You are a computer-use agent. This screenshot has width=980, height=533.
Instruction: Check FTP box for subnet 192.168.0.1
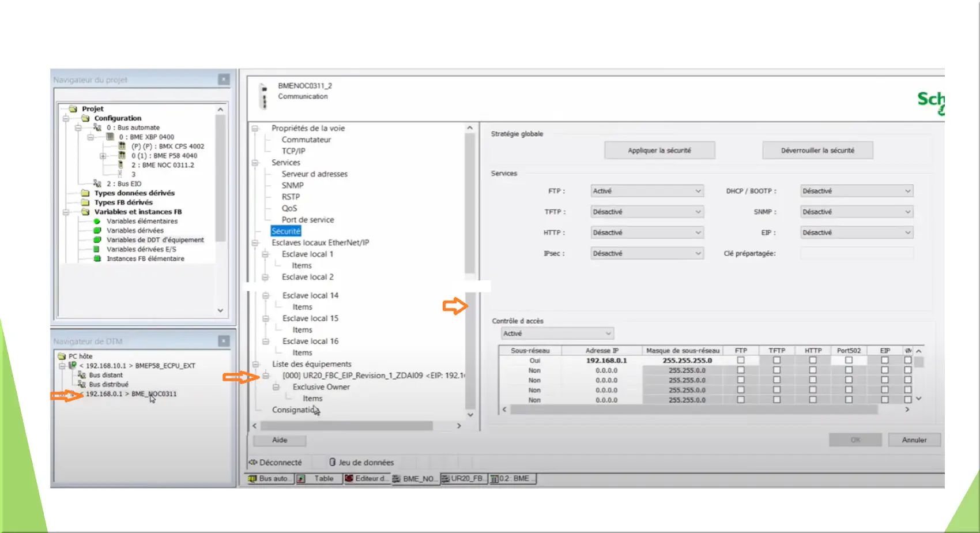(741, 360)
